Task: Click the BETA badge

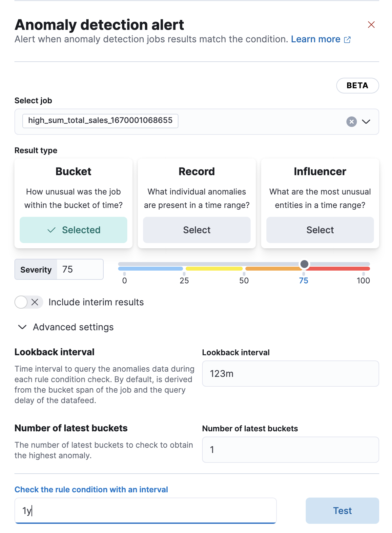Action: click(x=358, y=86)
